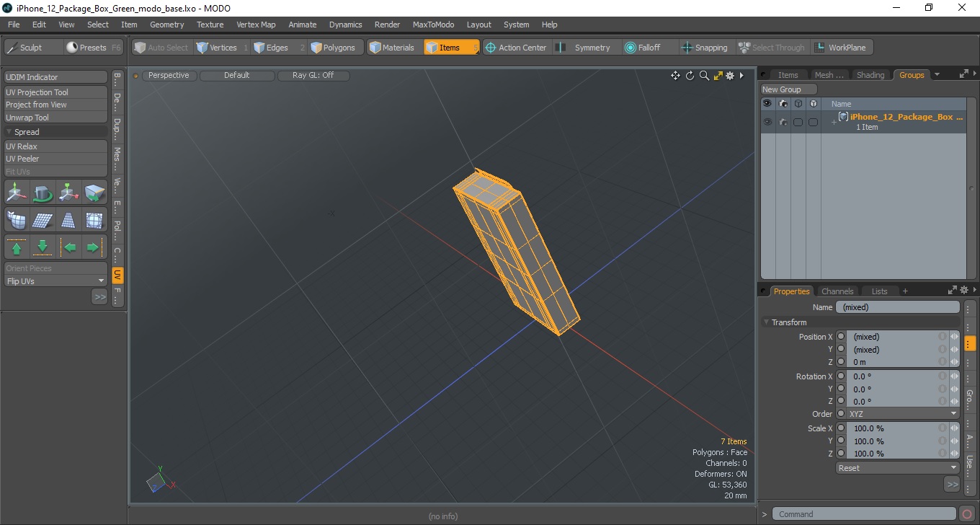Collapse the Spread section
This screenshot has height=525, width=980.
click(x=9, y=132)
